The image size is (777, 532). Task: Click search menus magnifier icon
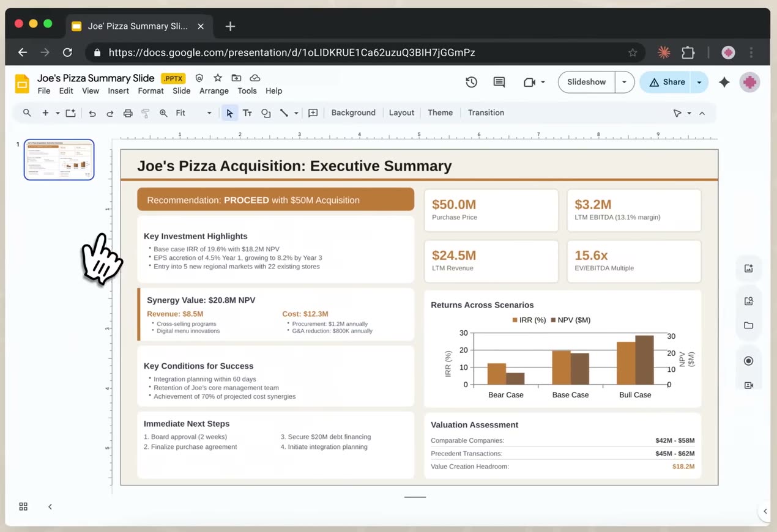(27, 113)
